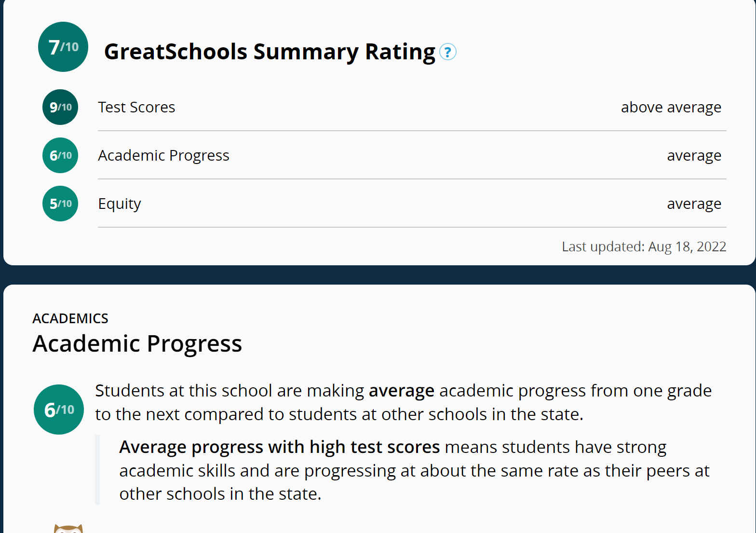Click "average" label on Academic Progress row

tap(694, 155)
